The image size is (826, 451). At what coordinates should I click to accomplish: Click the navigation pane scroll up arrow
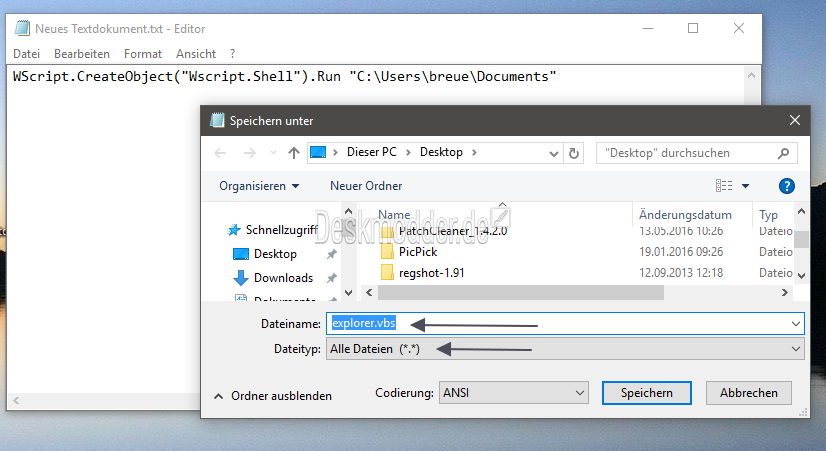click(348, 212)
